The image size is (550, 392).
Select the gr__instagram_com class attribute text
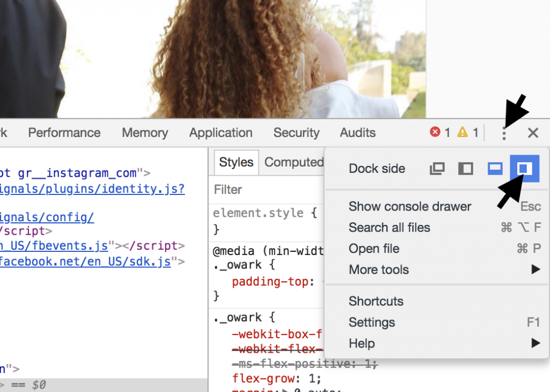77,173
